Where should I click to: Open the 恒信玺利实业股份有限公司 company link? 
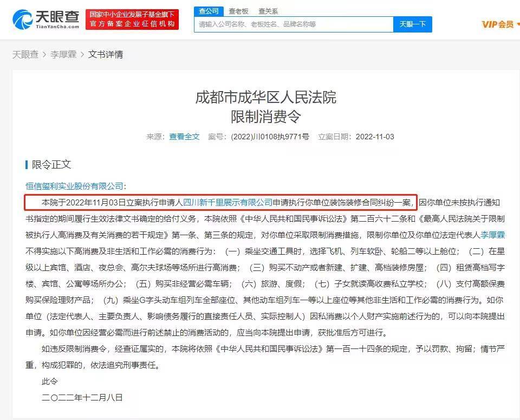74,186
